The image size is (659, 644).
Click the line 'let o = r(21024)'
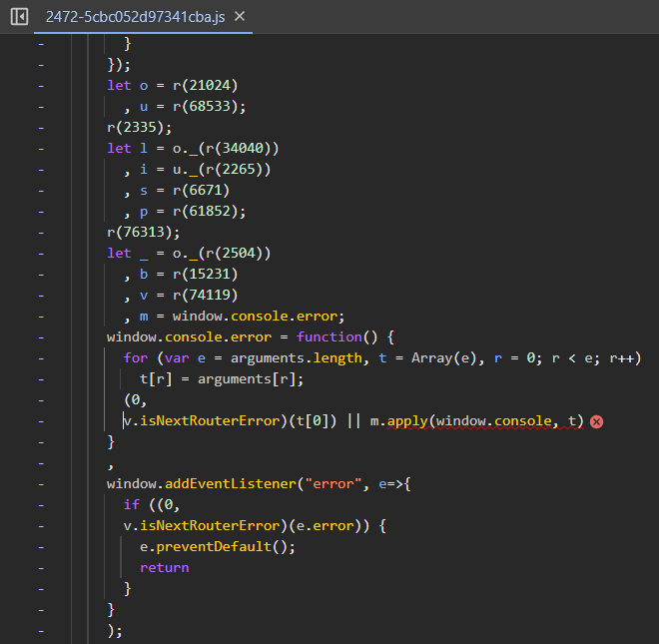tap(173, 85)
